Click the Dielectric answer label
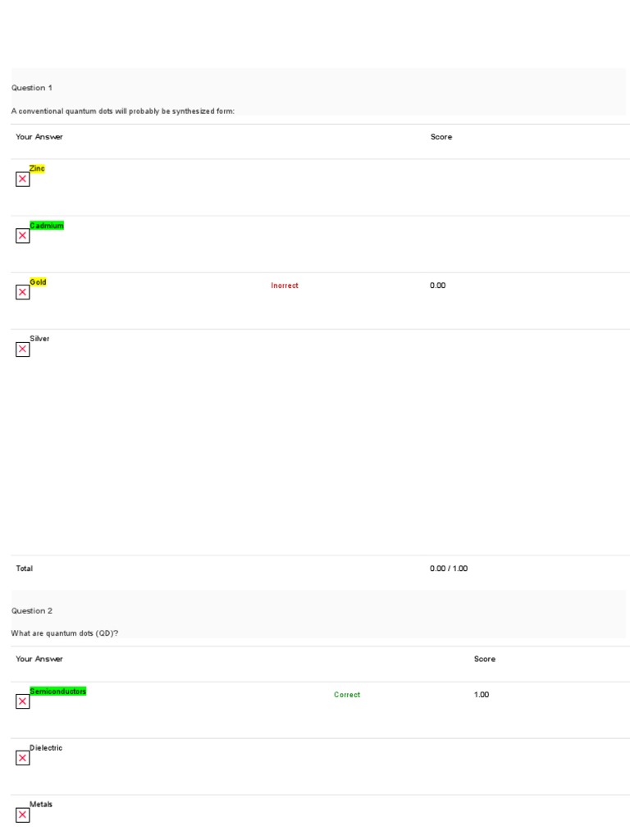This screenshot has width=630, height=840. (x=46, y=748)
